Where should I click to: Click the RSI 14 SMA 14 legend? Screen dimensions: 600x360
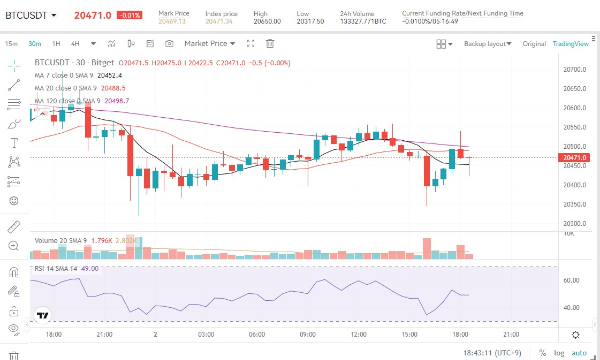point(66,269)
